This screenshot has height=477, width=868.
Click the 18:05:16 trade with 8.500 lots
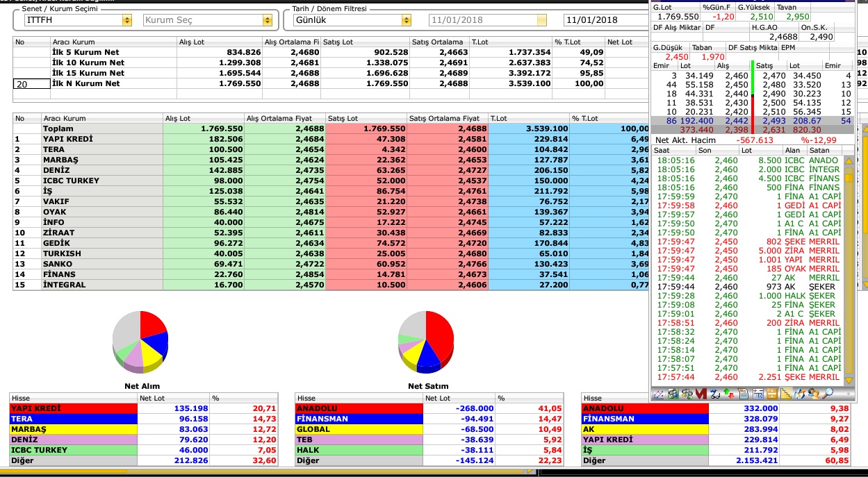point(747,160)
